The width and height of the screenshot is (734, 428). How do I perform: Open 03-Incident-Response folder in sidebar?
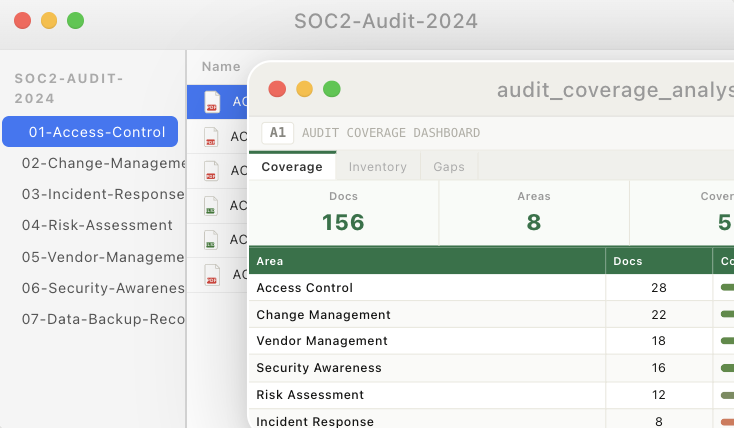point(103,194)
